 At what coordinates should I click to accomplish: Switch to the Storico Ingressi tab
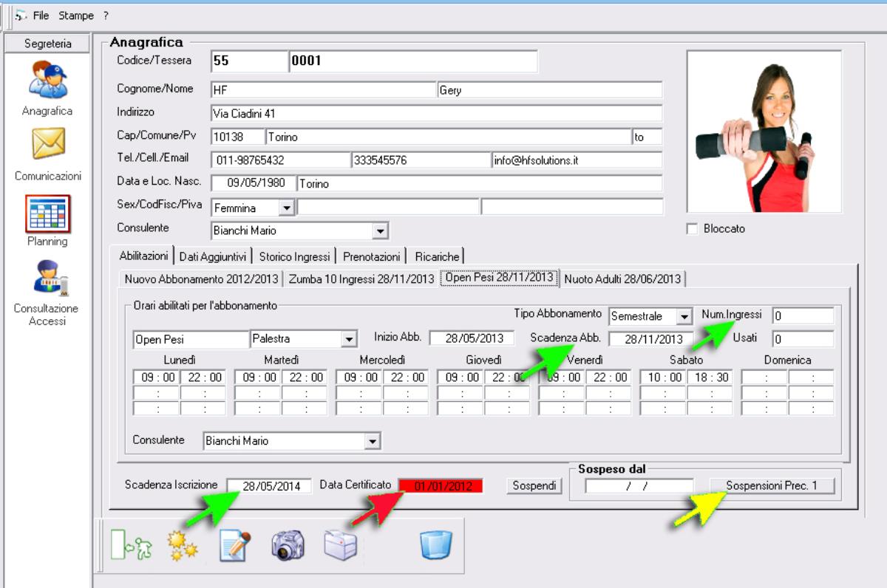(294, 256)
